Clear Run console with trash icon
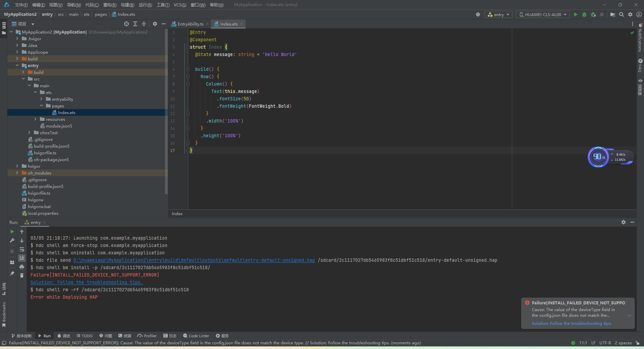The width and height of the screenshot is (644, 349). [x=22, y=276]
